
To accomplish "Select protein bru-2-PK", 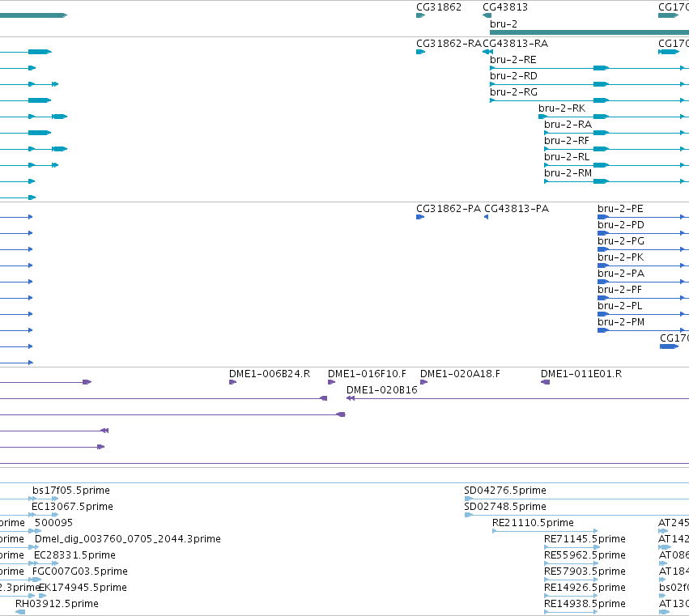I will [x=620, y=257].
